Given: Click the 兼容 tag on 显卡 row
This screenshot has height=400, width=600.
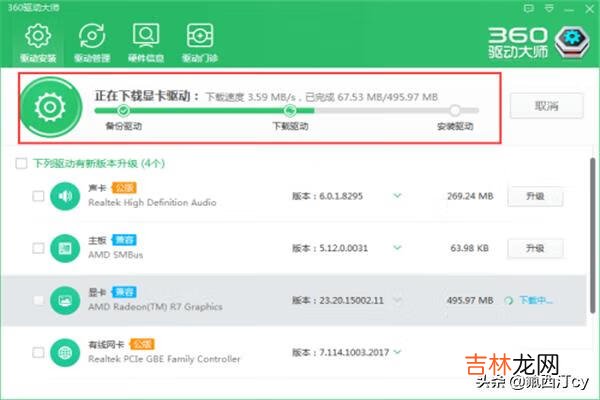Looking at the screenshot, I should 124,292.
